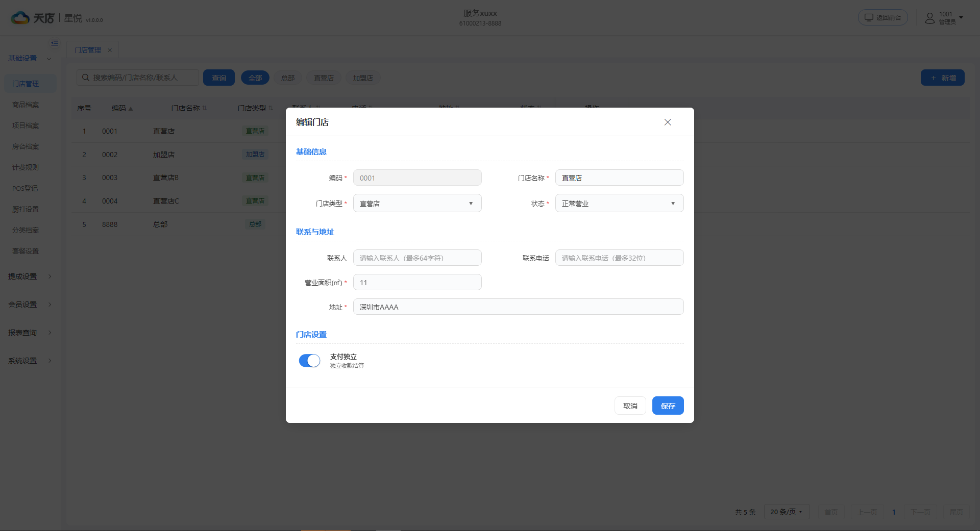Click the user avatar icon at top right
Viewport: 980px width, 531px height.
click(930, 18)
